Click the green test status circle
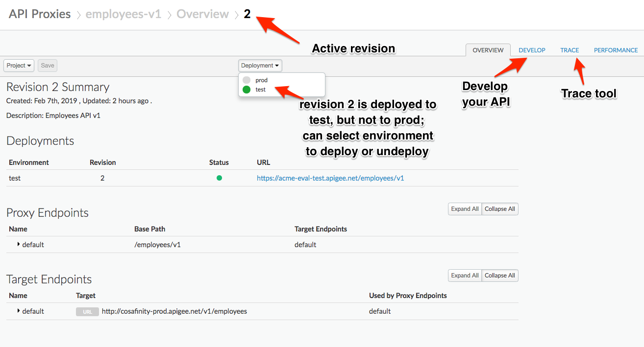 click(x=247, y=90)
